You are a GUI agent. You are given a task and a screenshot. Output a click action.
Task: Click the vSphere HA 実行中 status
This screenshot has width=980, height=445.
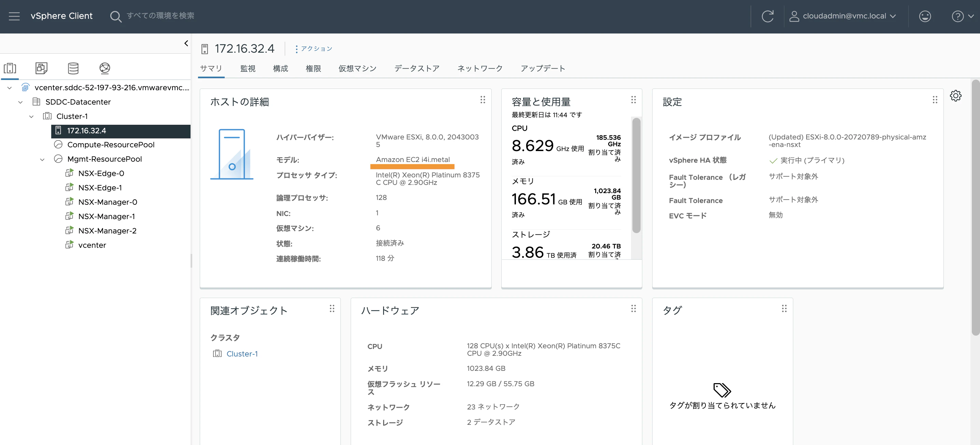[x=807, y=161]
